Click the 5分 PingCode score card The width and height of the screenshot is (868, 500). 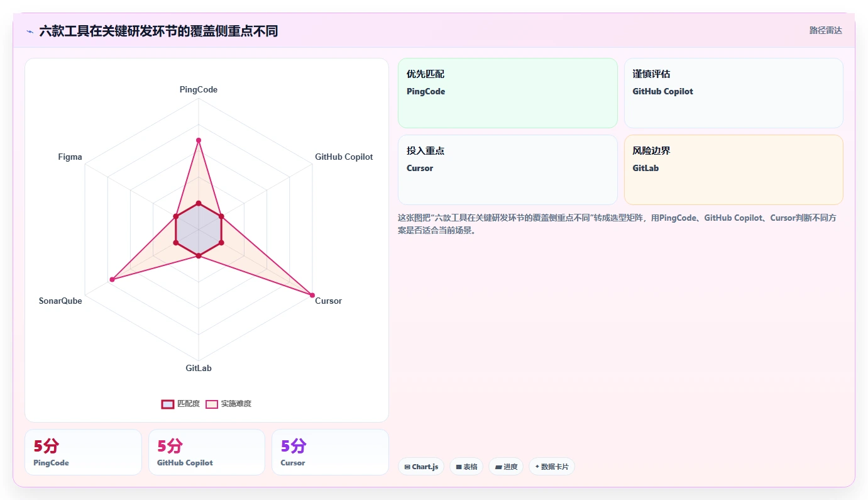83,452
